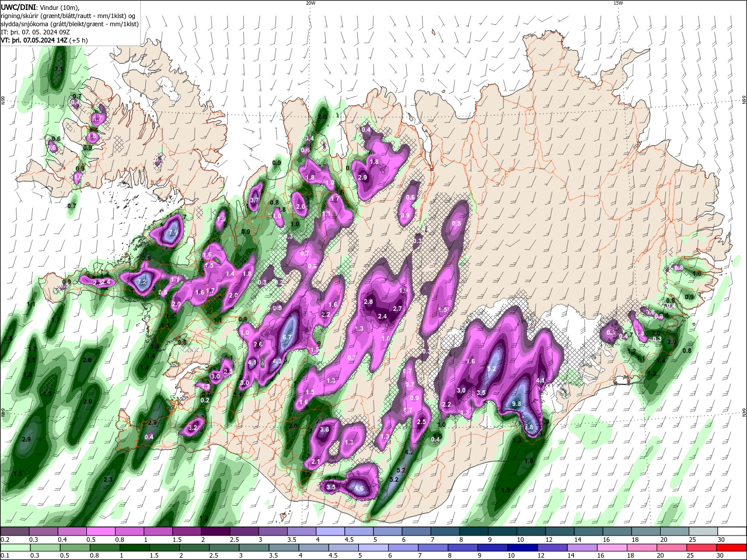Click the violet 14 swatch in rain legend
The height and width of the screenshot is (560, 747).
click(582, 548)
